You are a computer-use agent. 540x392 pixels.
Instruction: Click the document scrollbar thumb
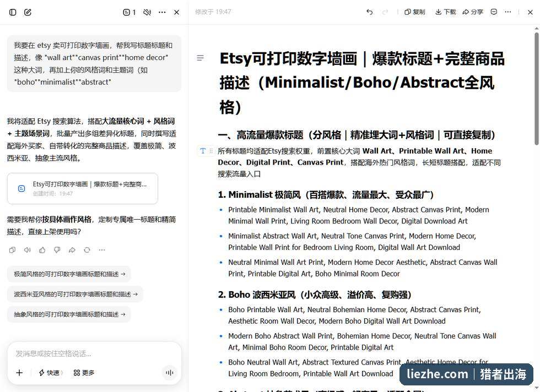537,89
